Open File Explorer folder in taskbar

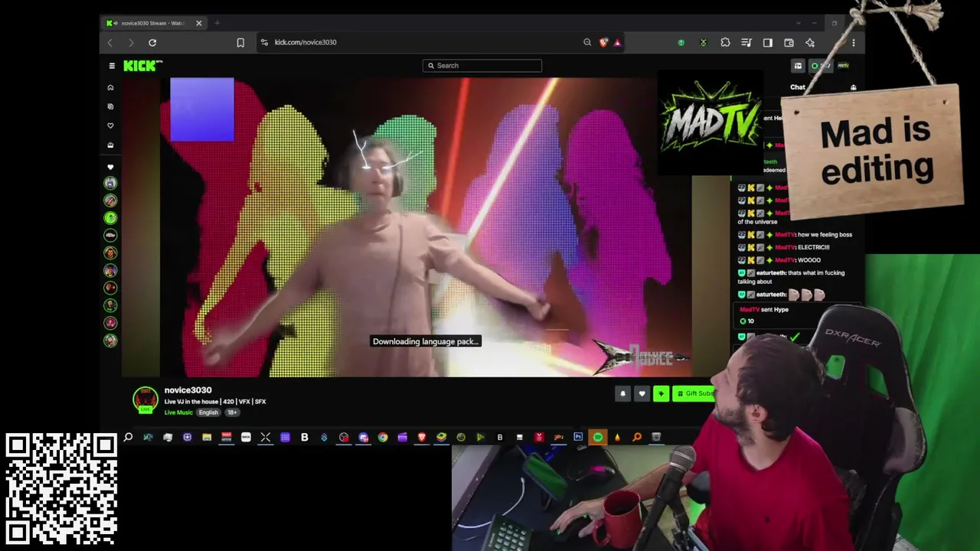[207, 437]
